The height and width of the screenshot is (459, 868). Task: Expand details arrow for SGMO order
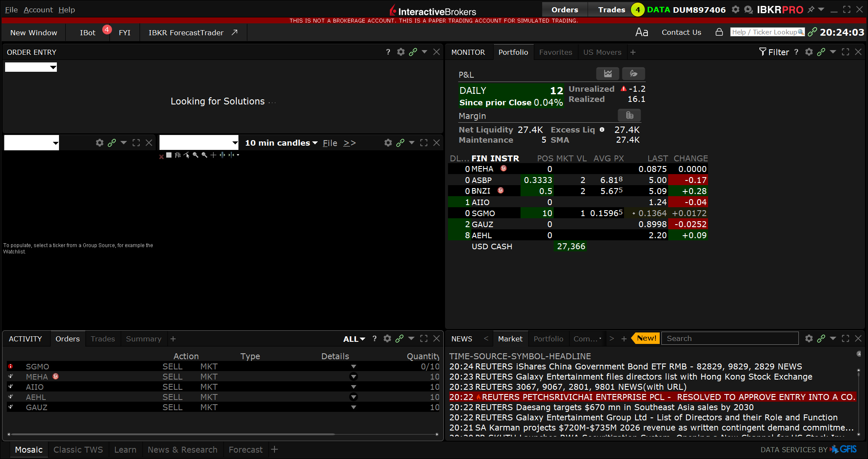pos(353,366)
